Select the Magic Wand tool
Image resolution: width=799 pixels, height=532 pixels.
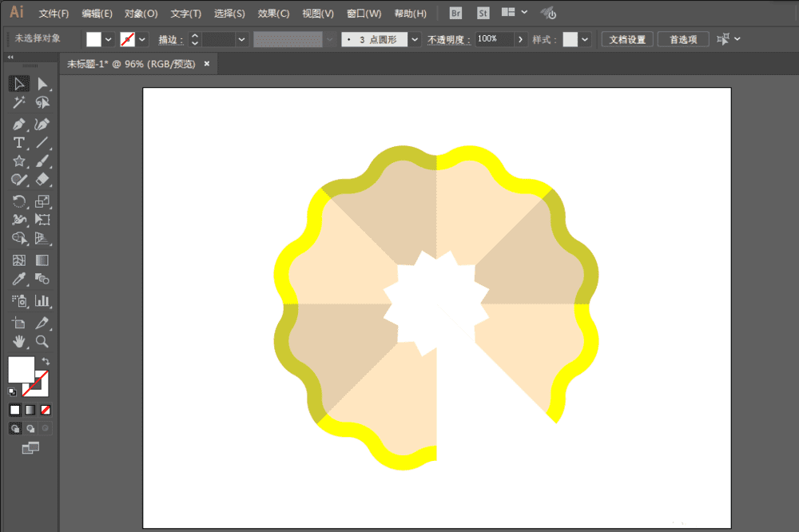[18, 103]
